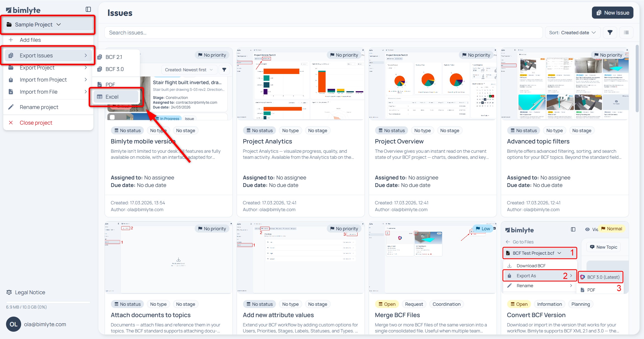This screenshot has width=644, height=339.
Task: Expand the Import from File submenu arrow
Action: (x=86, y=92)
